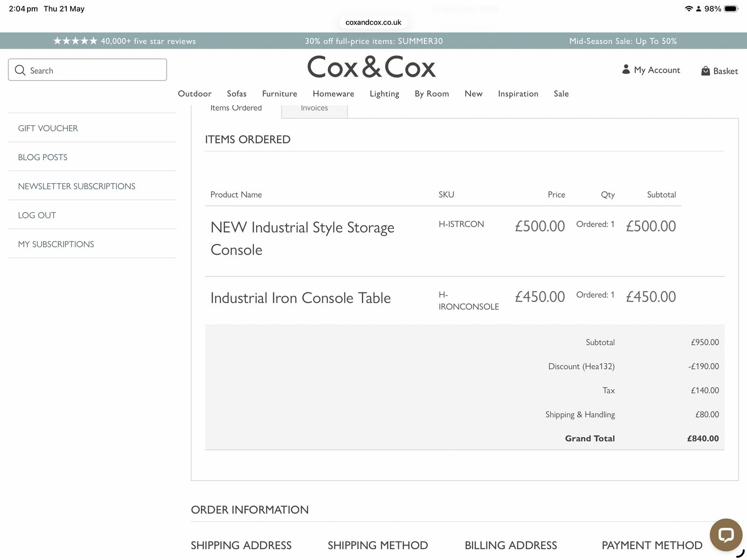Tap the 2:04 pm clock

click(x=23, y=8)
